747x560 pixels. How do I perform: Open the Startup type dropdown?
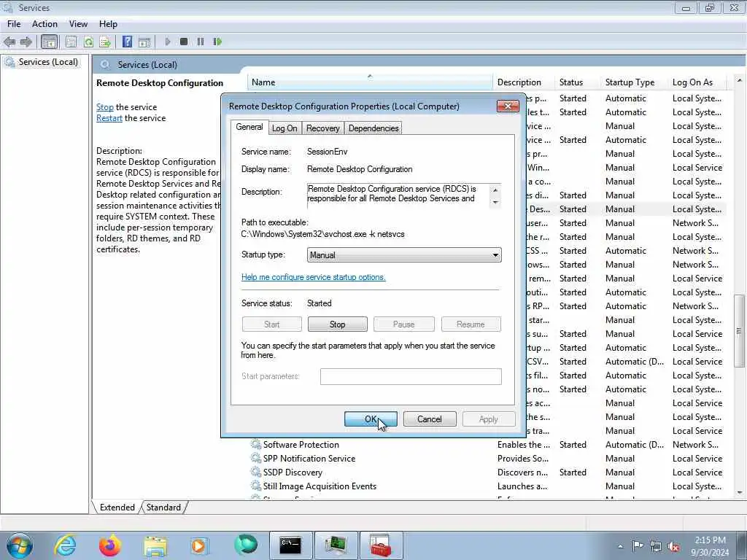coord(404,254)
